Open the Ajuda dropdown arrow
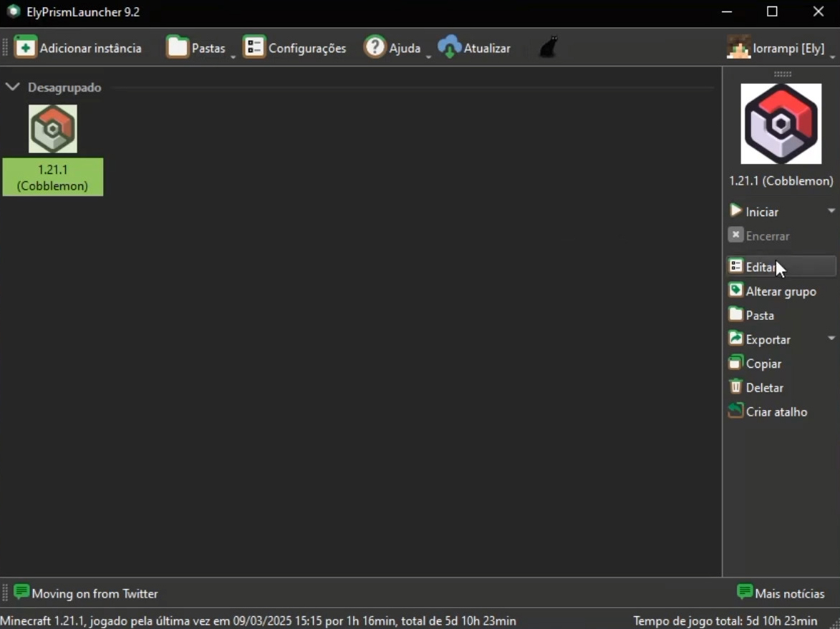This screenshot has width=840, height=629. 428,57
